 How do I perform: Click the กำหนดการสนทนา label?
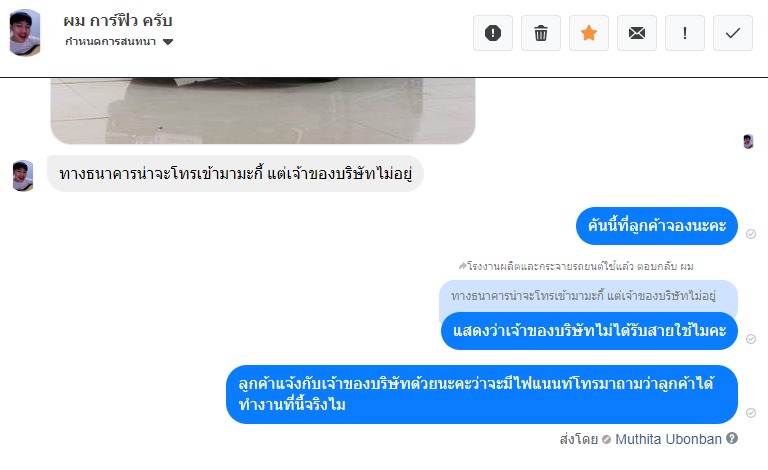111,42
